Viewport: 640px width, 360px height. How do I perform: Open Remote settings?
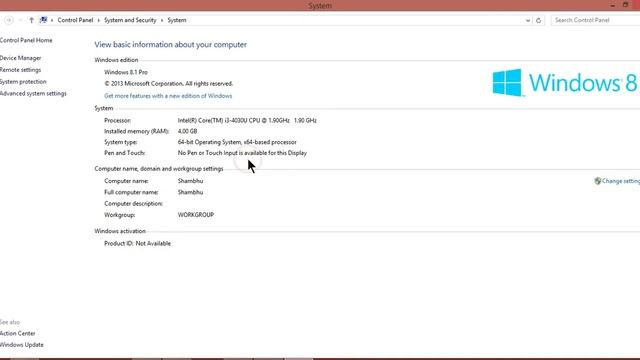(x=20, y=70)
